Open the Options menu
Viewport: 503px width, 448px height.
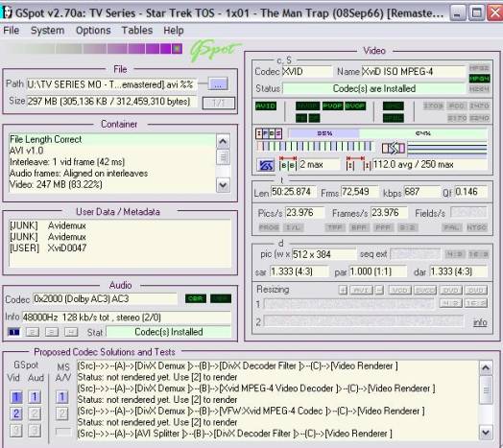(x=93, y=31)
